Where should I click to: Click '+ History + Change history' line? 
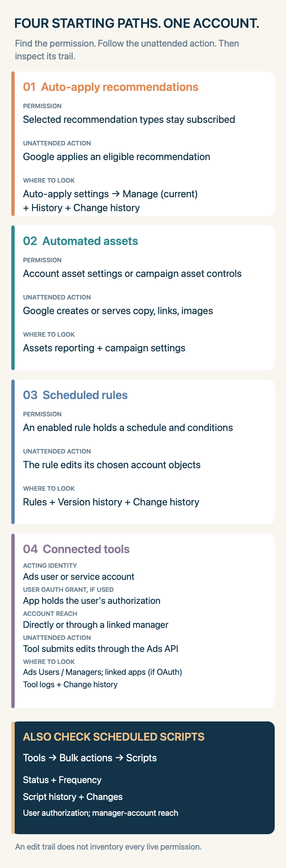[81, 208]
